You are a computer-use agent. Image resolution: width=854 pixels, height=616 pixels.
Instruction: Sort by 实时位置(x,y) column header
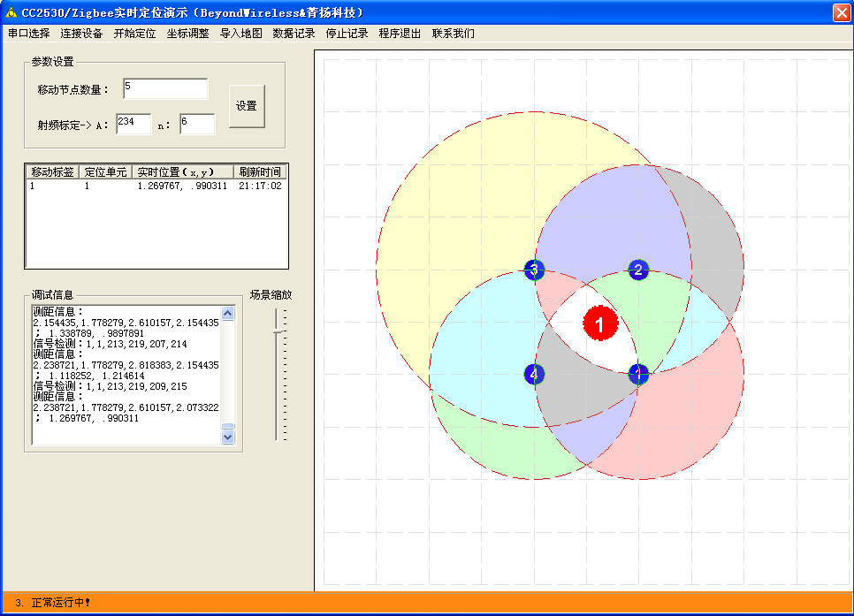point(183,172)
